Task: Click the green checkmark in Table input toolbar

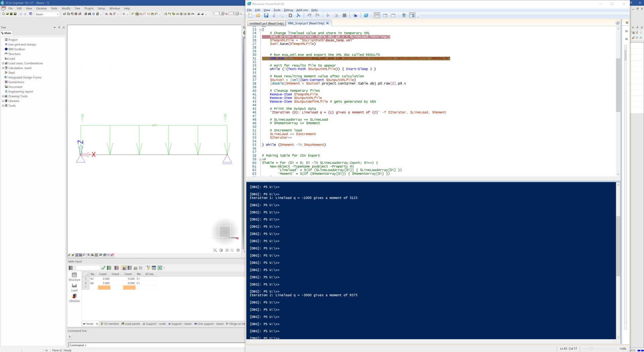Action: tap(103, 268)
